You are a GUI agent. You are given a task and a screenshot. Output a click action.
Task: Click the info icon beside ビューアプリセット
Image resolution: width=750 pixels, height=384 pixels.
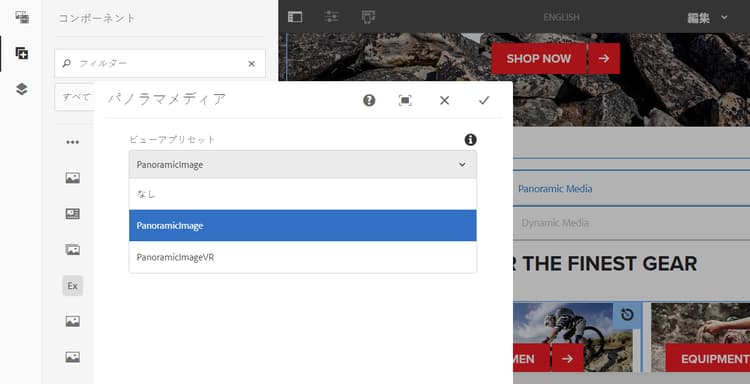point(470,140)
